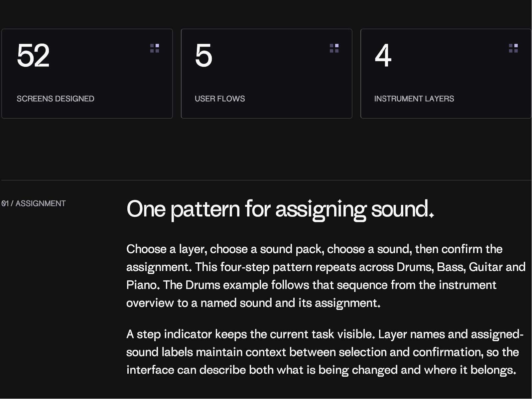Click the grid icon in Instrument Layers card

[x=513, y=48]
